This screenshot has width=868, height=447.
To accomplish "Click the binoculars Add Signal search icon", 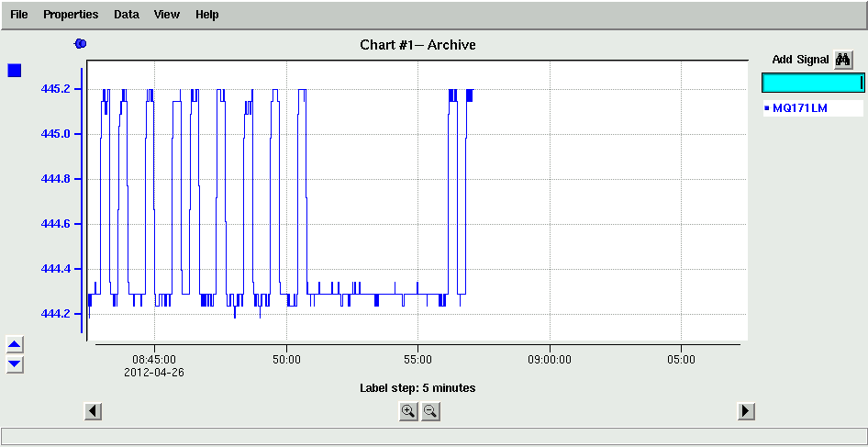I will (x=842, y=60).
